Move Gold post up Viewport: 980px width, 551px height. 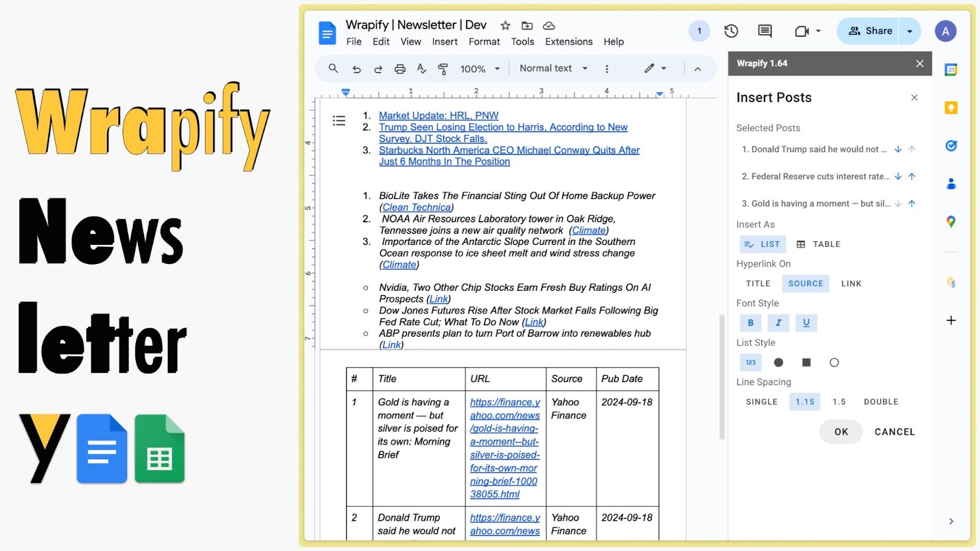[912, 203]
